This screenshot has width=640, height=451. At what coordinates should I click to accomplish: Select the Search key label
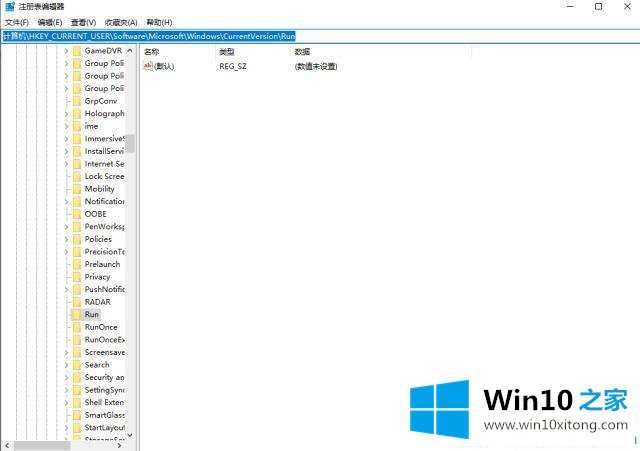(97, 364)
